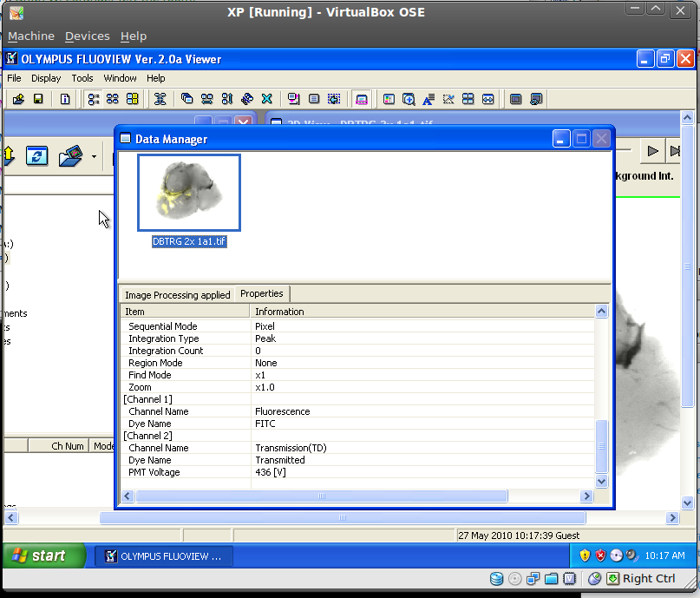Image resolution: width=700 pixels, height=598 pixels.
Task: Click the dashed-border left arrow toolbar icon
Action: coord(334,99)
